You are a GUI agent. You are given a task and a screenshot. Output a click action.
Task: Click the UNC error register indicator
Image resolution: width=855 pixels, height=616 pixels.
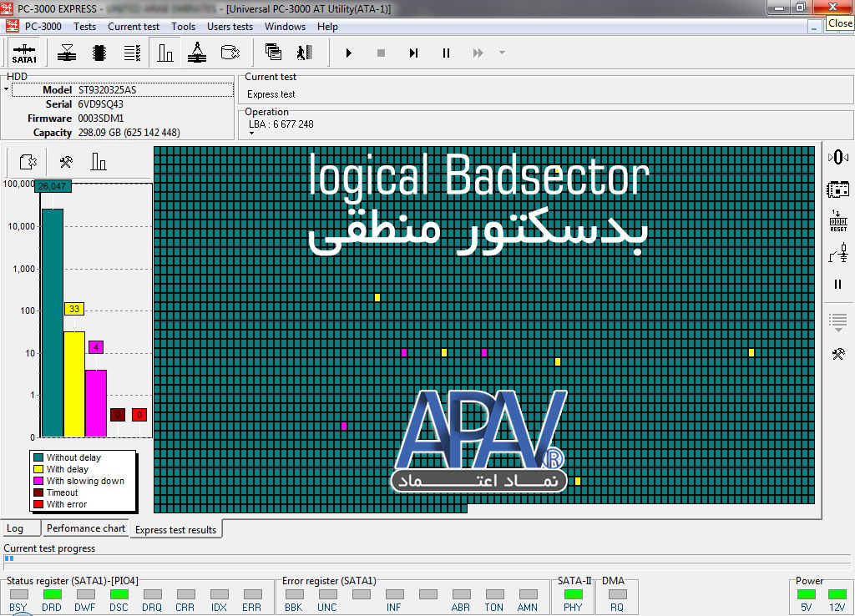pyautogui.click(x=327, y=594)
